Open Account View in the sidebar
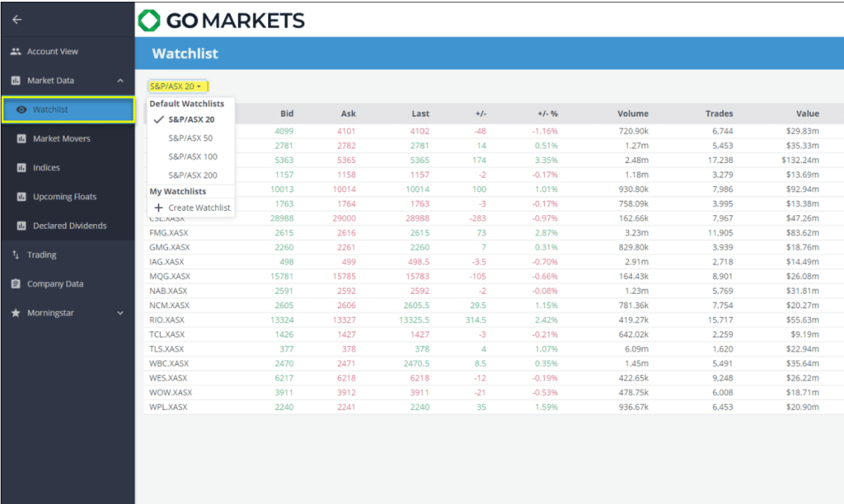 point(68,52)
